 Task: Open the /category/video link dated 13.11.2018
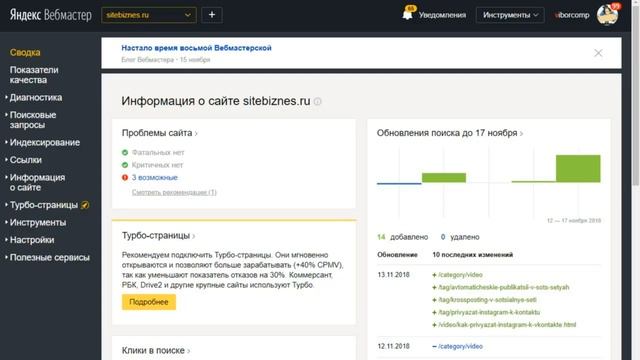(x=460, y=275)
